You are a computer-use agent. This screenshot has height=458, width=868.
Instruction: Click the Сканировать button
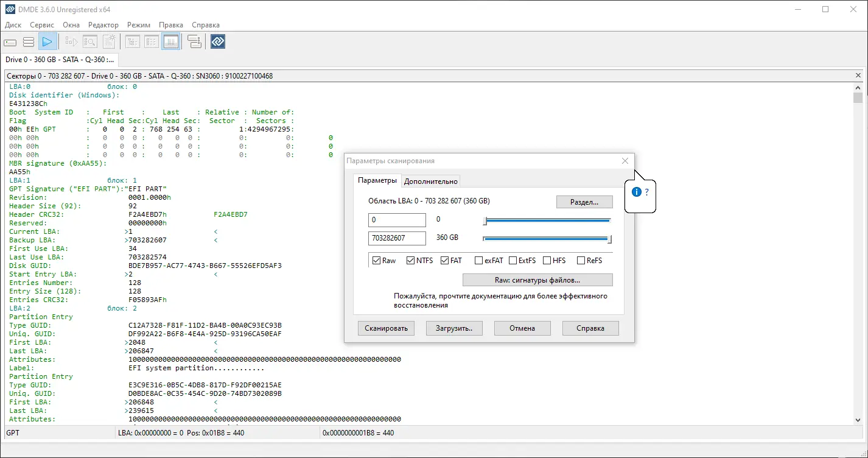click(x=386, y=328)
